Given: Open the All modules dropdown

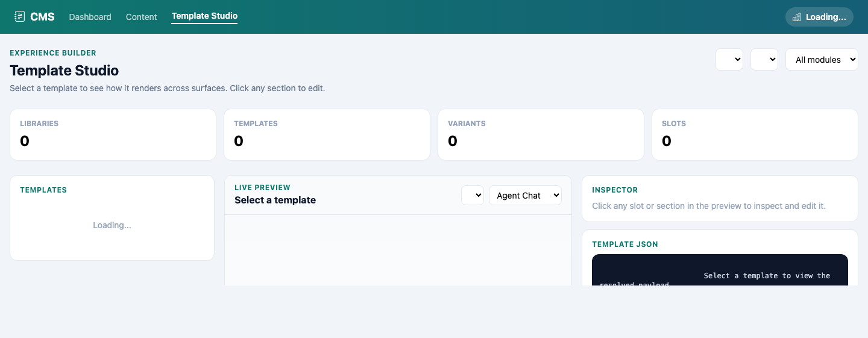Looking at the screenshot, I should [822, 60].
